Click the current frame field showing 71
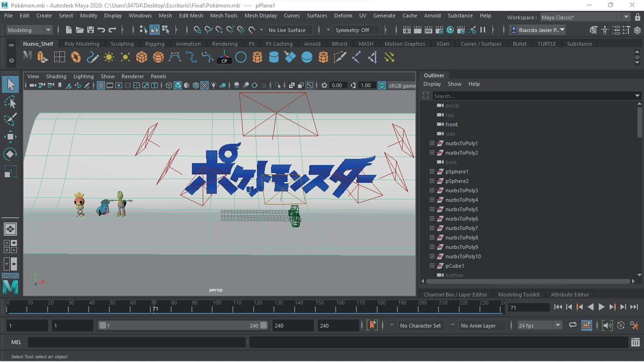 (529, 307)
